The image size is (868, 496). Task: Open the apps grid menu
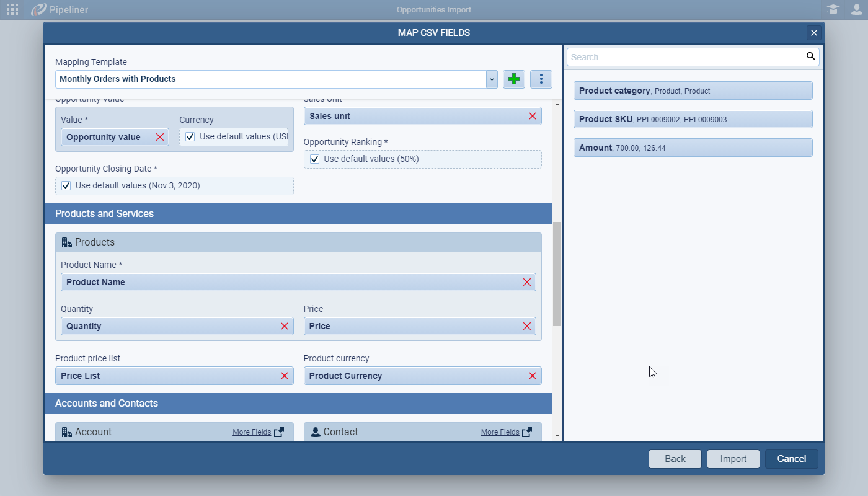point(12,9)
